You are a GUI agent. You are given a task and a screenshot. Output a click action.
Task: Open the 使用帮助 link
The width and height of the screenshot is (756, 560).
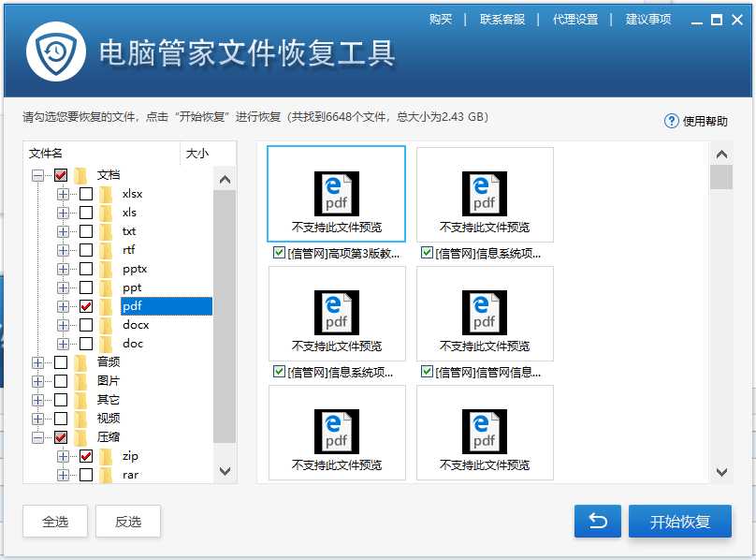705,121
